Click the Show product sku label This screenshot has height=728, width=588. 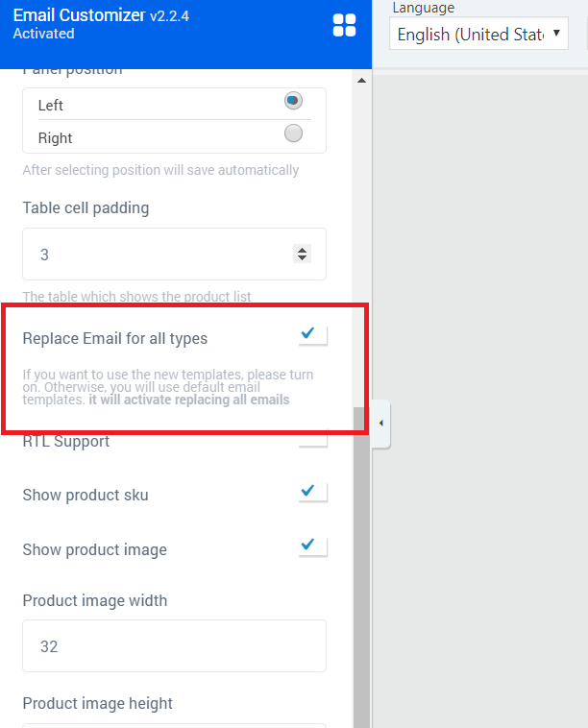pyautogui.click(x=86, y=495)
